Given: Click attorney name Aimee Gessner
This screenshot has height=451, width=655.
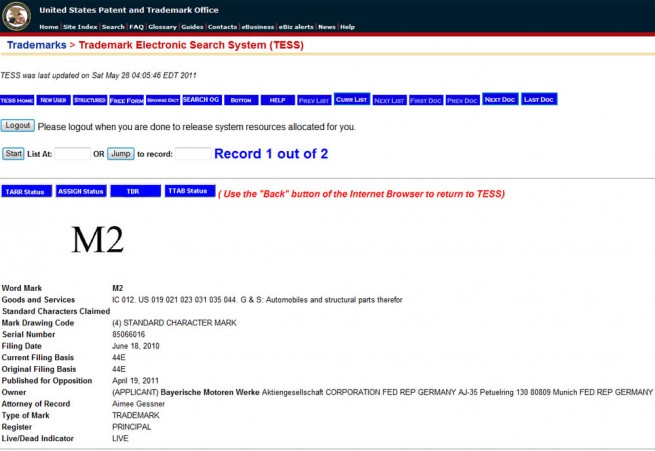Looking at the screenshot, I should (x=139, y=404).
